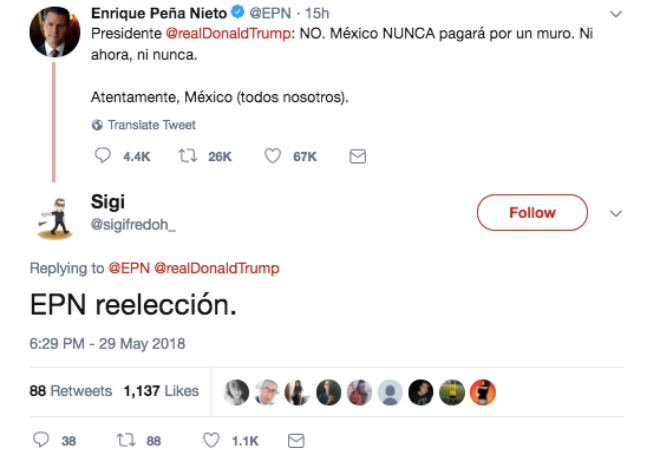660x450 pixels.
Task: Reply to Peña Nieto's tweet
Action: [102, 156]
